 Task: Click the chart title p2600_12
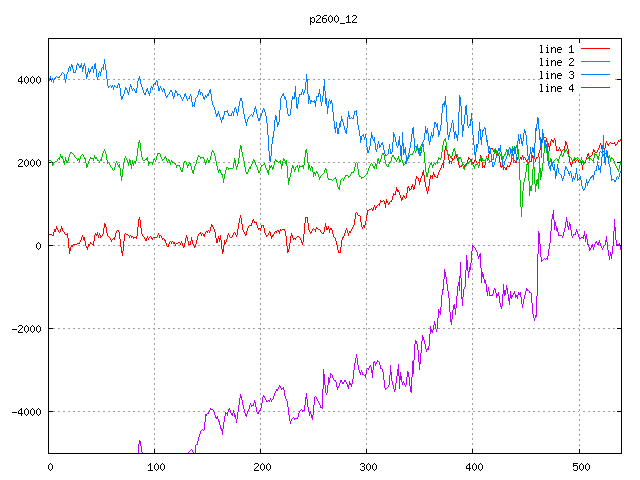click(333, 19)
